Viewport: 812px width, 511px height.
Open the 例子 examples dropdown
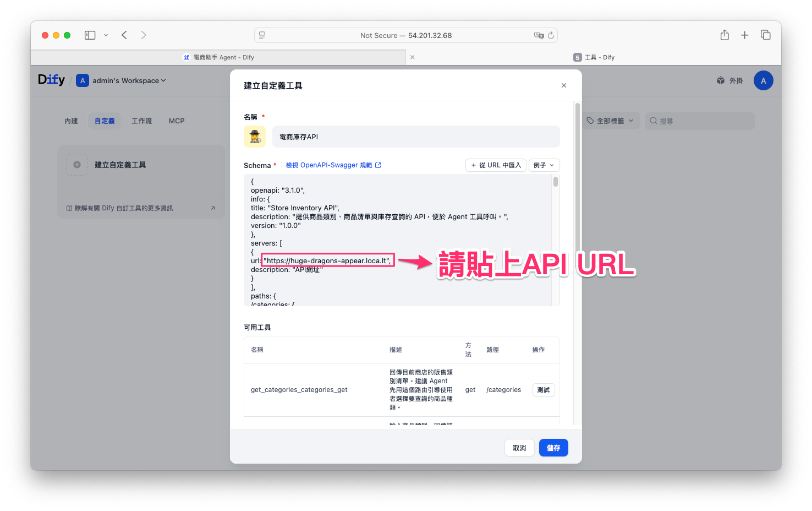544,165
